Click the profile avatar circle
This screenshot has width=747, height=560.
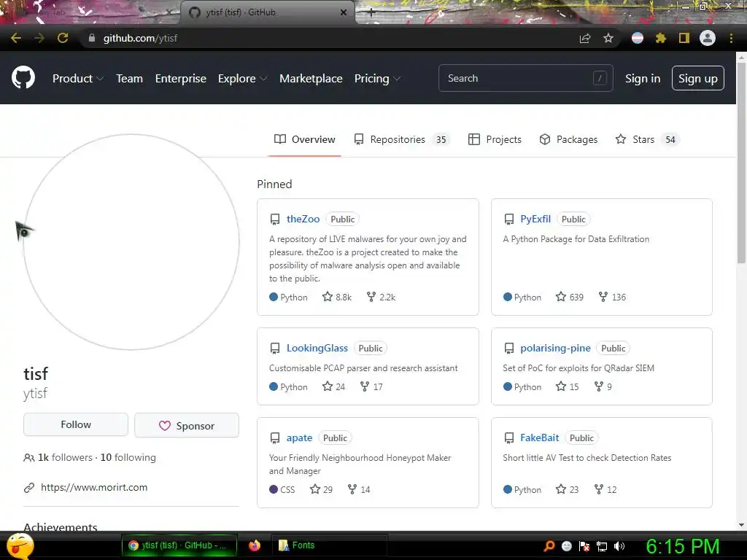pos(131,242)
